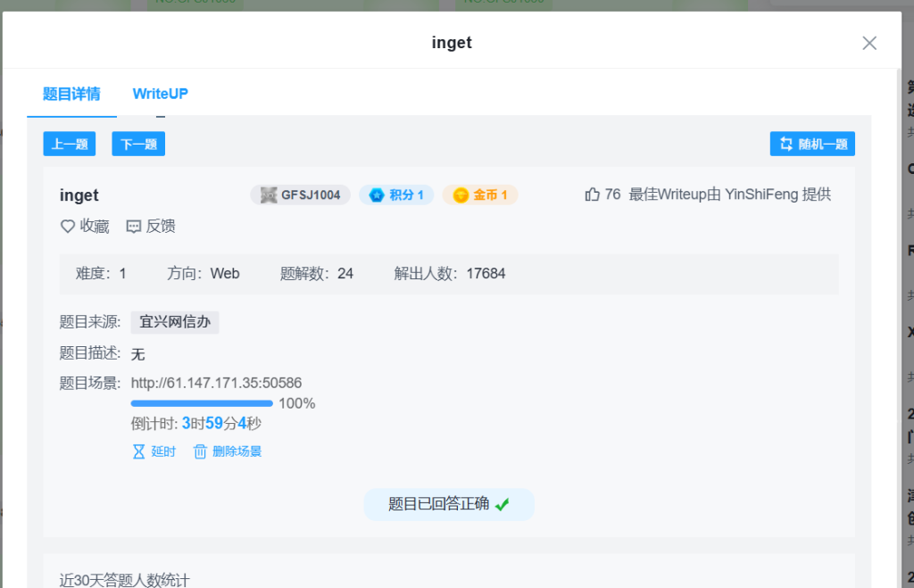The width and height of the screenshot is (914, 588).
Task: Click the heart favorite icon
Action: 68,227
